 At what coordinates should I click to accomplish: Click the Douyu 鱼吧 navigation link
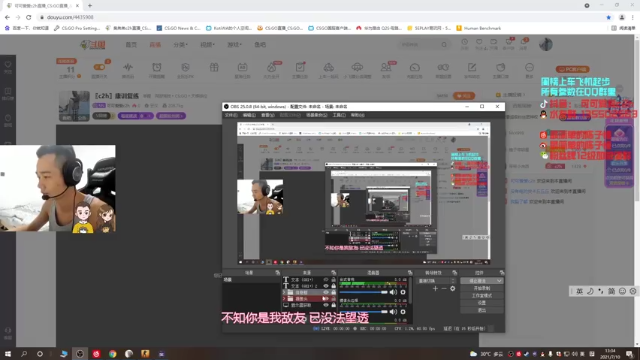click(x=260, y=44)
